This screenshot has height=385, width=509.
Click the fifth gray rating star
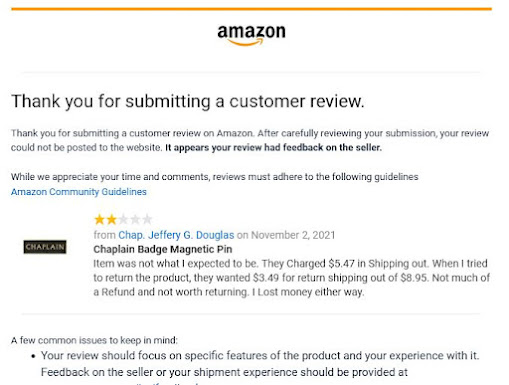point(147,220)
